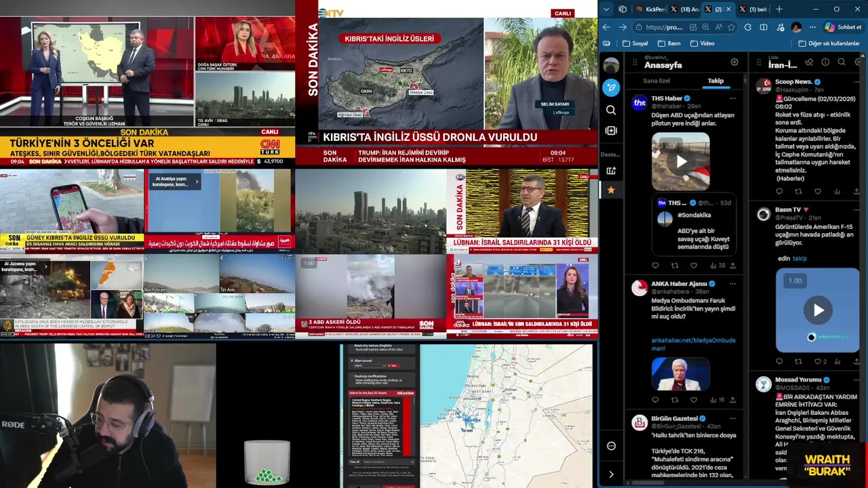
Task: Open the browser three-dot menu
Action: [x=812, y=27]
